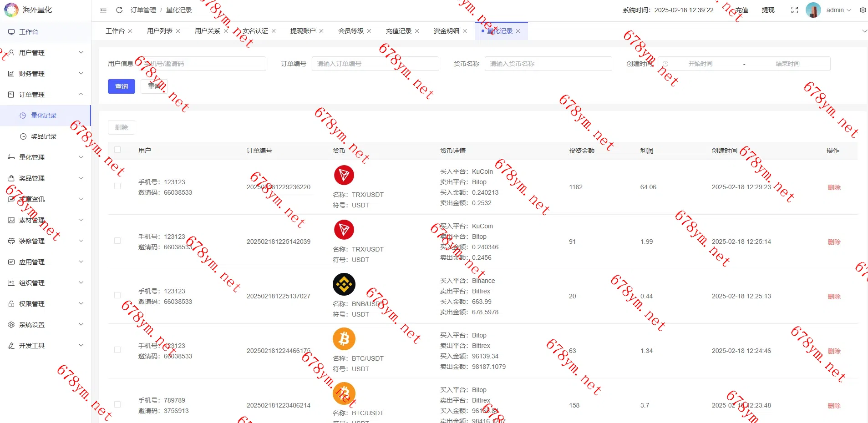
Task: Focus the 订单编号 input field
Action: coord(376,64)
